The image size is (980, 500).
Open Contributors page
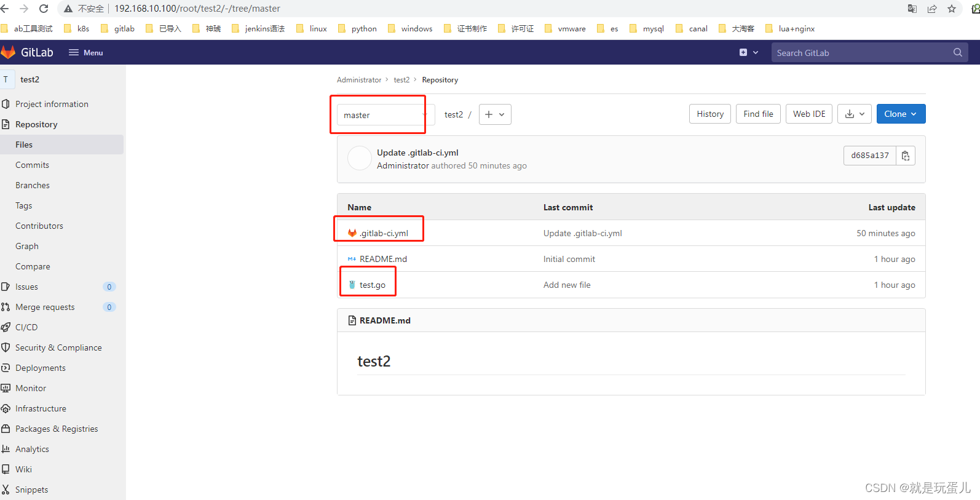[39, 226]
